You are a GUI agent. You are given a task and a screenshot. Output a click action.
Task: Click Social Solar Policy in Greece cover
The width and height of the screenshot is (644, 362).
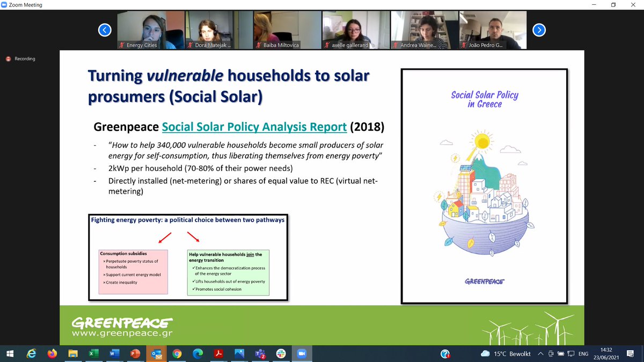coord(484,185)
